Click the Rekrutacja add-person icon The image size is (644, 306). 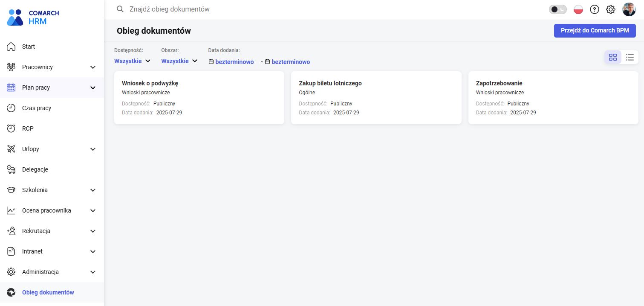12,231
